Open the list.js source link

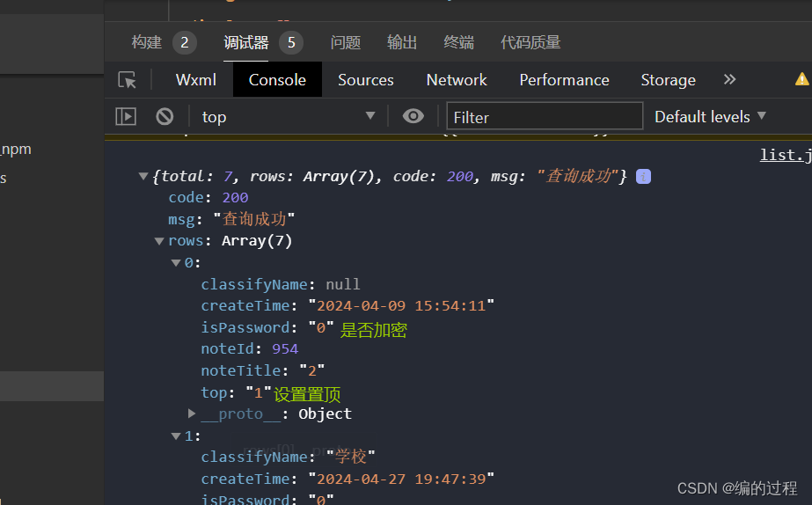(x=785, y=155)
